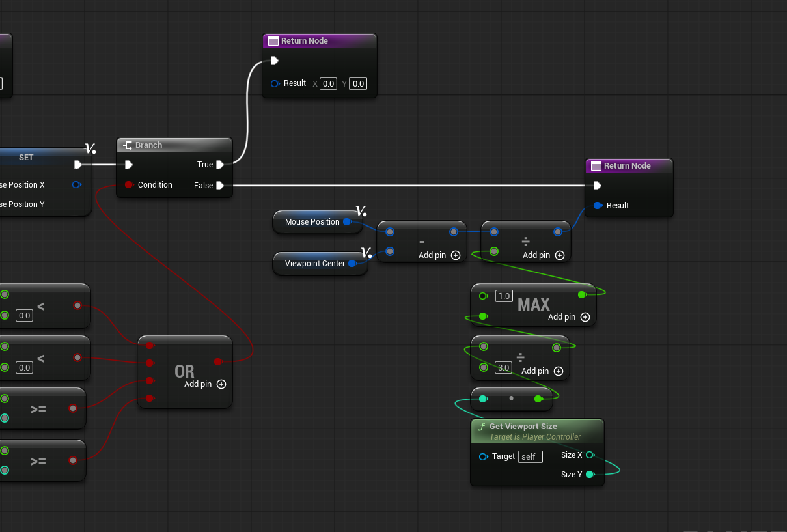Click the divide node 3.0 value field
This screenshot has height=532, width=787.
[x=504, y=367]
